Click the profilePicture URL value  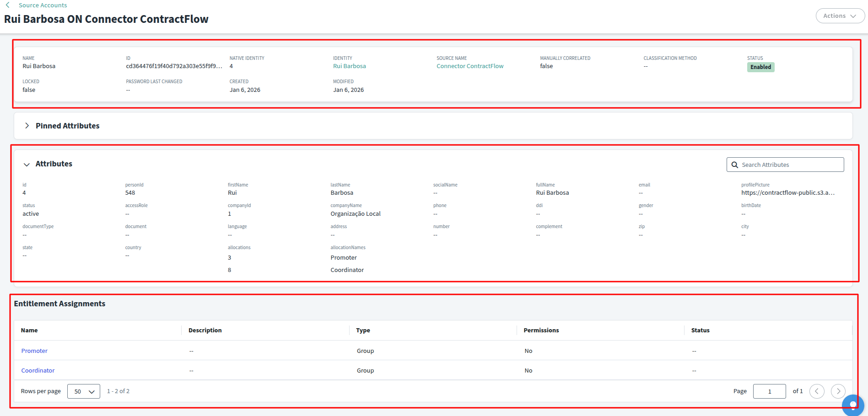point(787,193)
